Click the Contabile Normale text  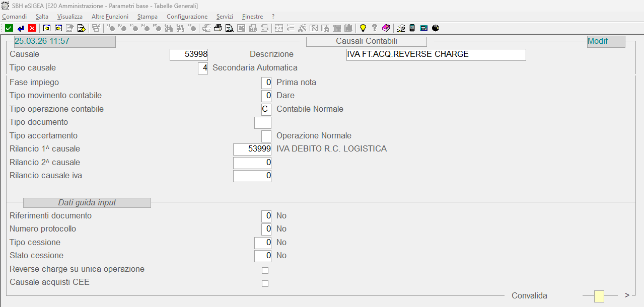(310, 109)
